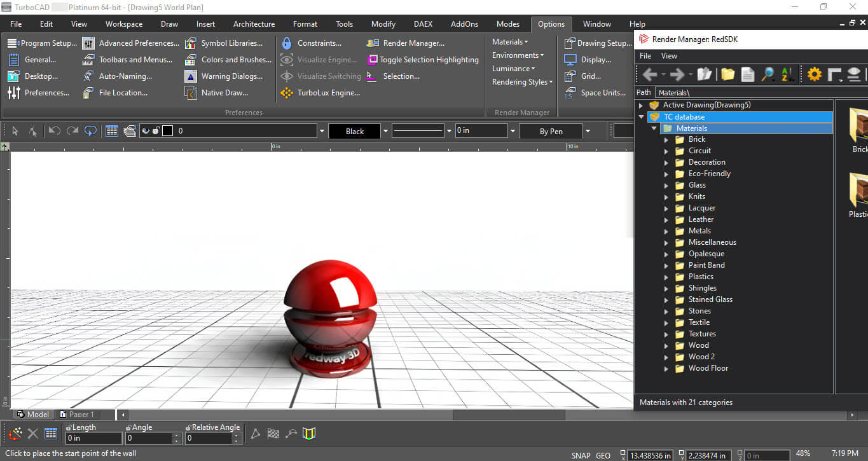Open the Black pen color dropdown
The height and width of the screenshot is (461, 868).
[385, 131]
